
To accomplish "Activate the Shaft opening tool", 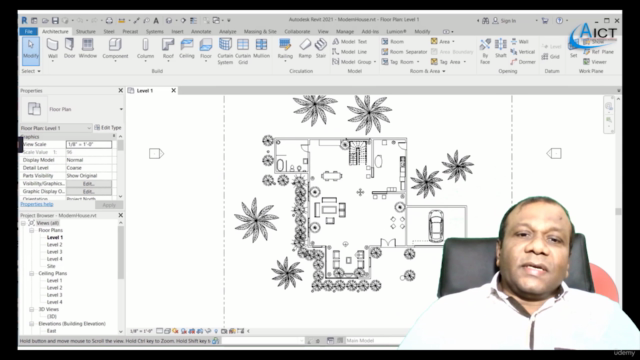I will tap(501, 49).
